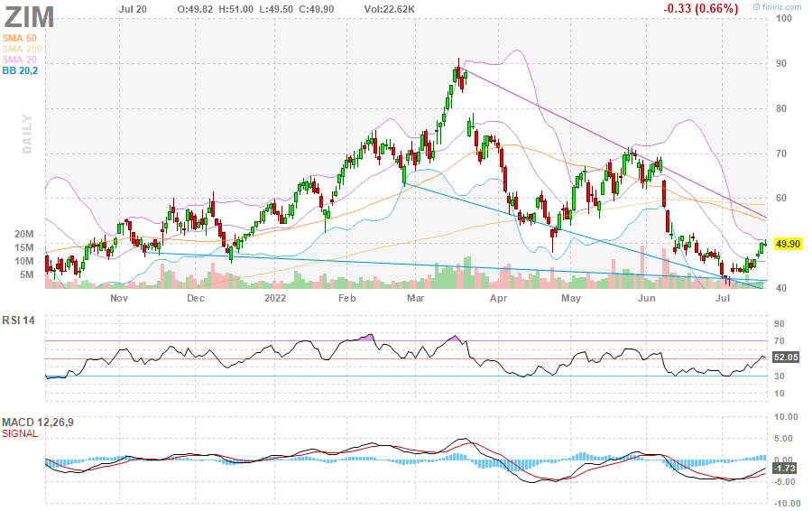Click the 5M volume axis label
The image size is (812, 511).
pyautogui.click(x=26, y=275)
